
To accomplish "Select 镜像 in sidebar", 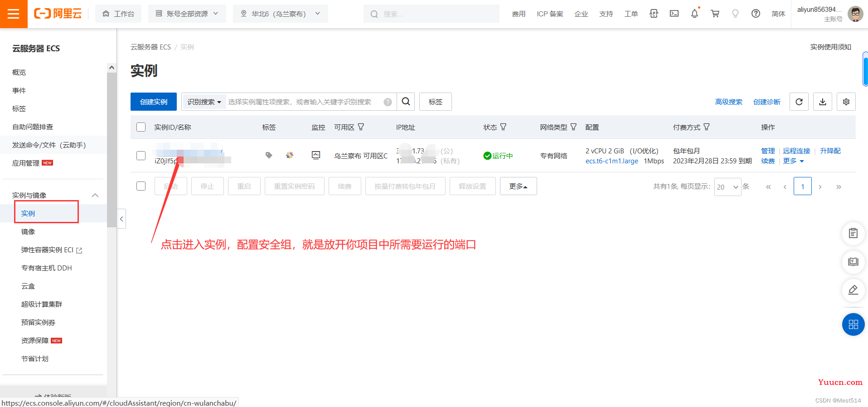I will tap(28, 231).
